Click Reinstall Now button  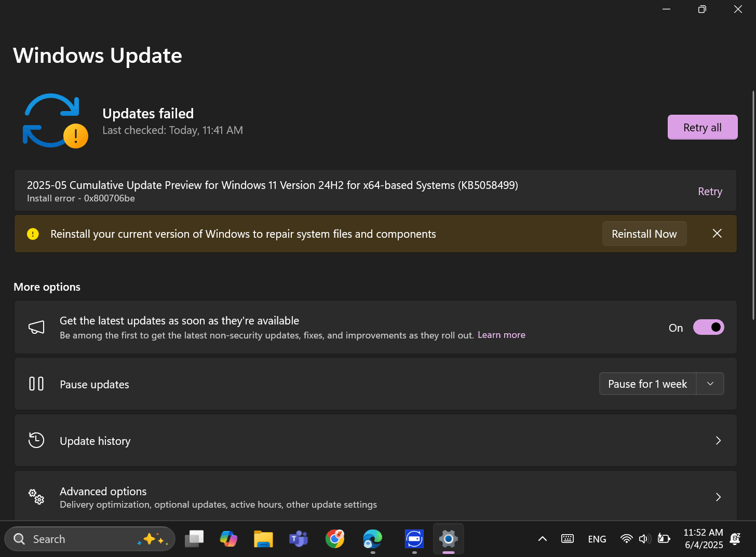[x=644, y=234]
